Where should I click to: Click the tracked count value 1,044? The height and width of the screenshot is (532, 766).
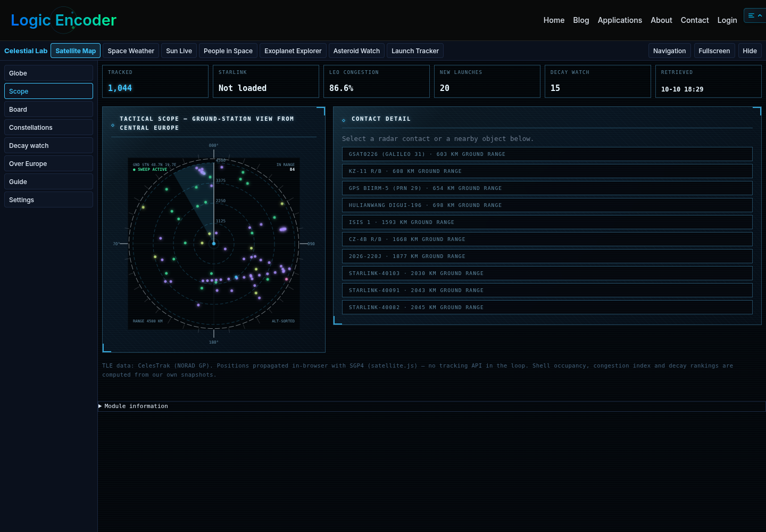pos(120,88)
